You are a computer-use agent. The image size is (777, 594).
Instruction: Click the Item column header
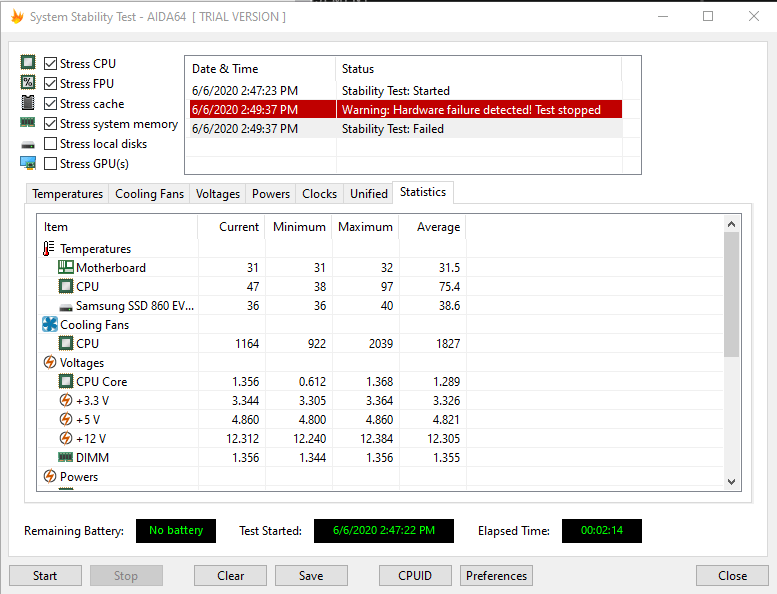117,227
